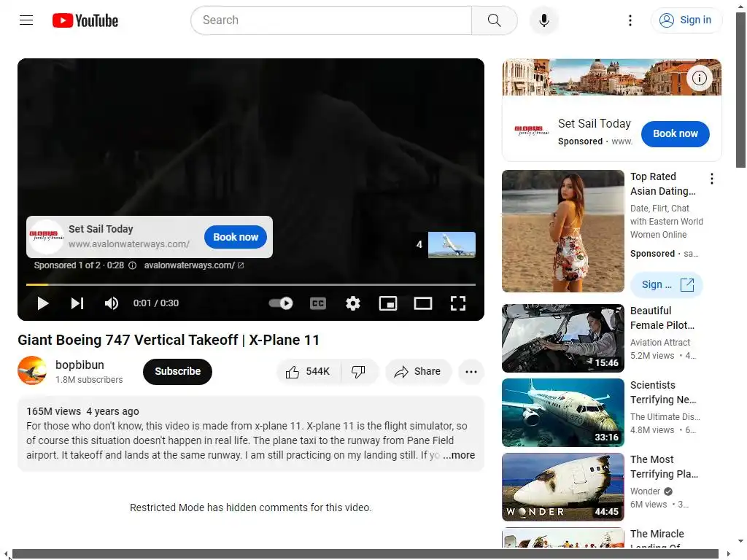Click Book now in sidebar ad
Screen dimensions: 747x560
(675, 134)
